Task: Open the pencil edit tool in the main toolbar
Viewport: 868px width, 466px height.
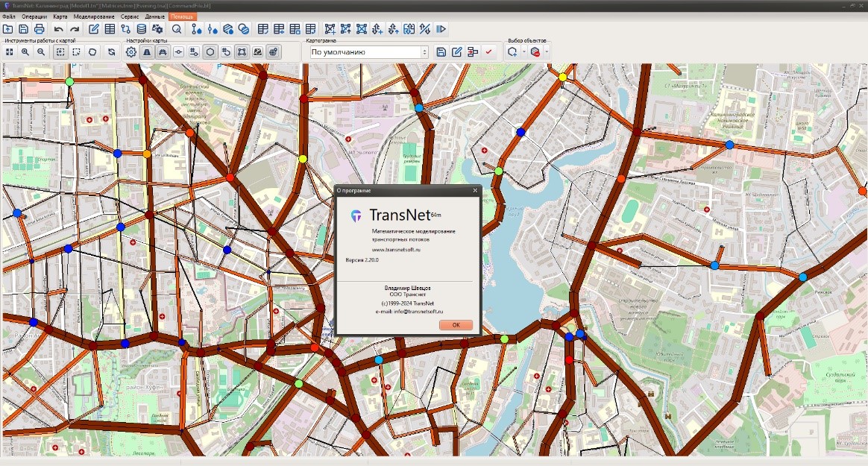Action: tap(94, 29)
